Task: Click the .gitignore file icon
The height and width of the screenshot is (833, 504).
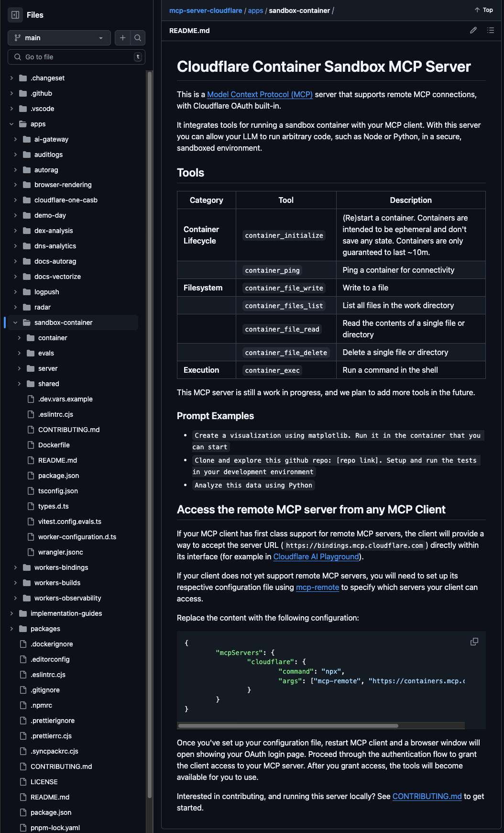Action: coord(23,690)
